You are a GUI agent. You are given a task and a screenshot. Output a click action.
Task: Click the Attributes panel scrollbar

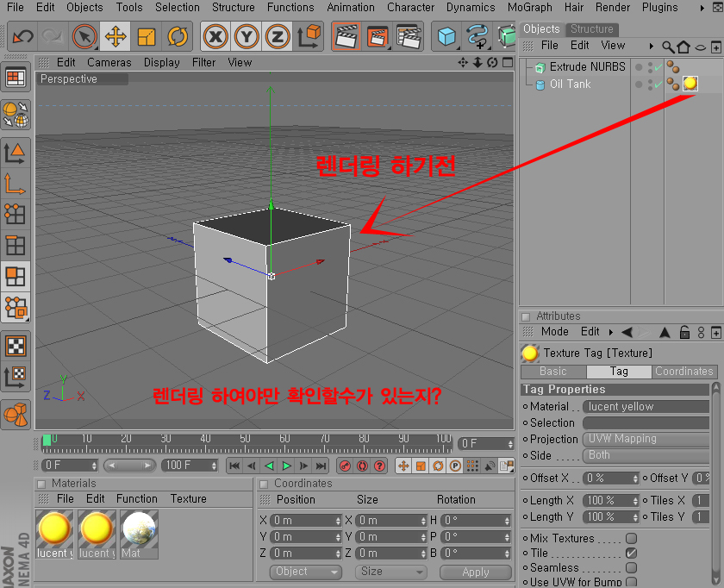pyautogui.click(x=716, y=485)
